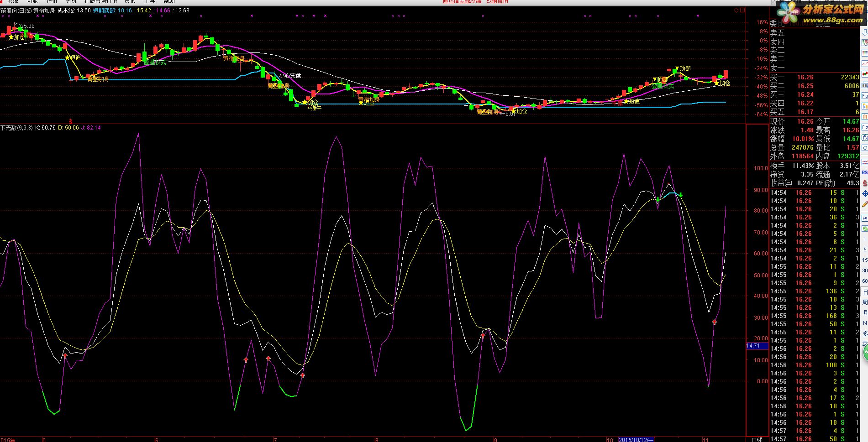The image size is (868, 442).
Task: Click the diamond icon at chart top-right
Action: pyautogui.click(x=736, y=10)
